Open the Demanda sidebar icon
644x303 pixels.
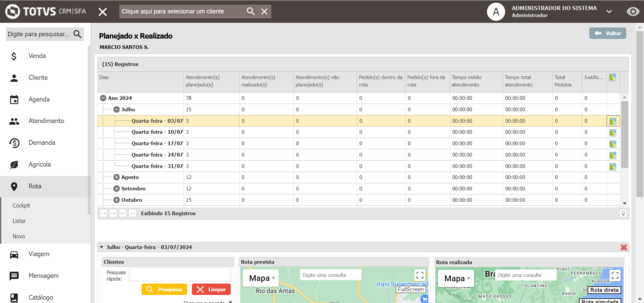point(14,143)
